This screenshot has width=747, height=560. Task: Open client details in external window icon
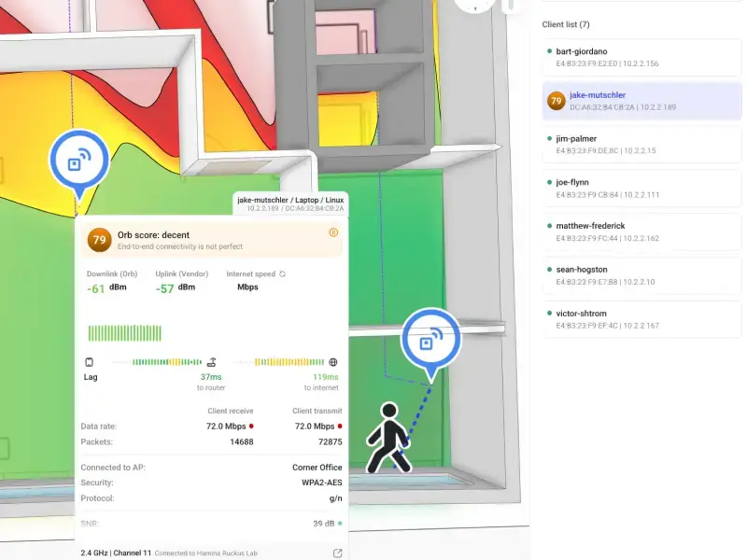point(336,553)
